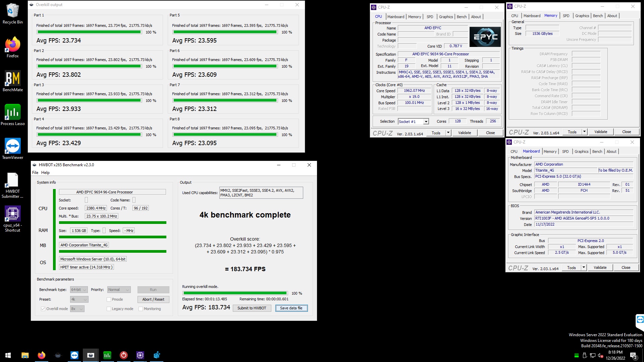Switch to SPD tab in the CPU-Z Memory window

pyautogui.click(x=566, y=16)
